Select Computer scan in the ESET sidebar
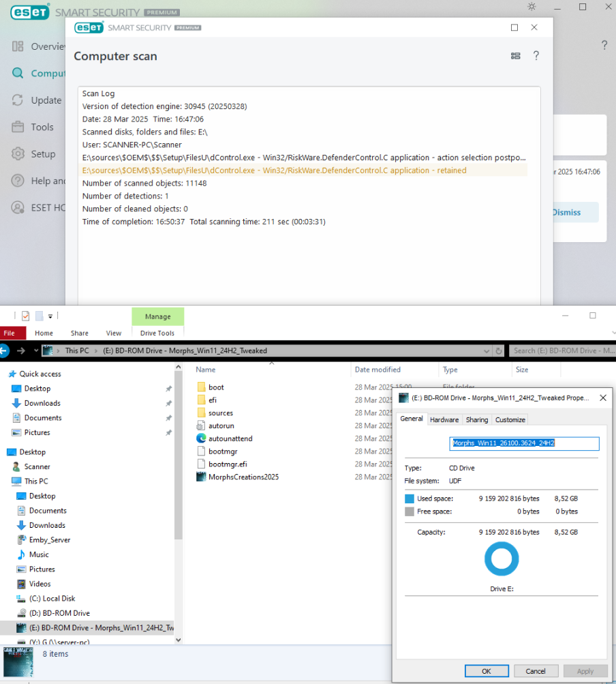The width and height of the screenshot is (616, 684). click(x=38, y=73)
